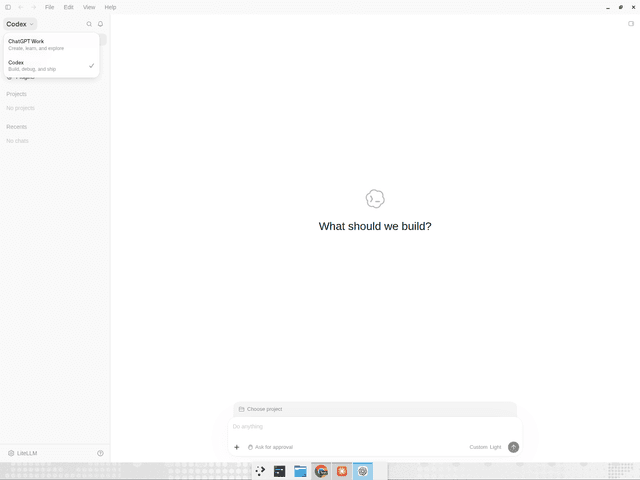This screenshot has height=480, width=640.
Task: Go forward with the right arrow
Action: [34, 7]
